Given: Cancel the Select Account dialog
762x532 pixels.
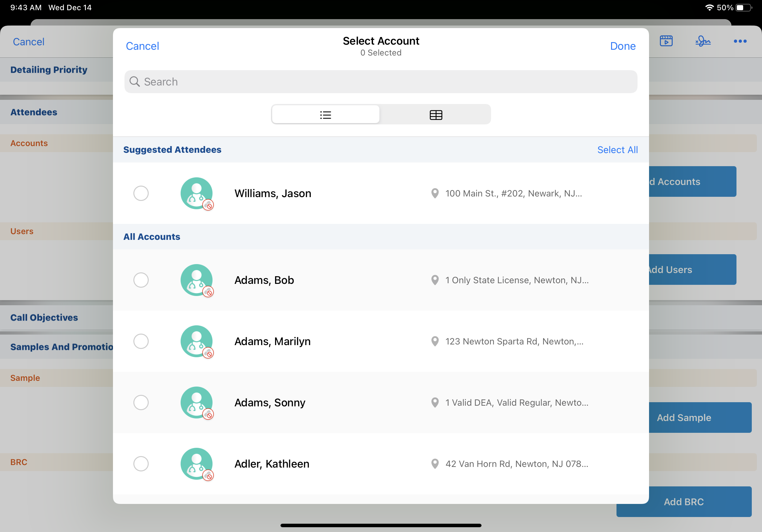Looking at the screenshot, I should point(142,46).
